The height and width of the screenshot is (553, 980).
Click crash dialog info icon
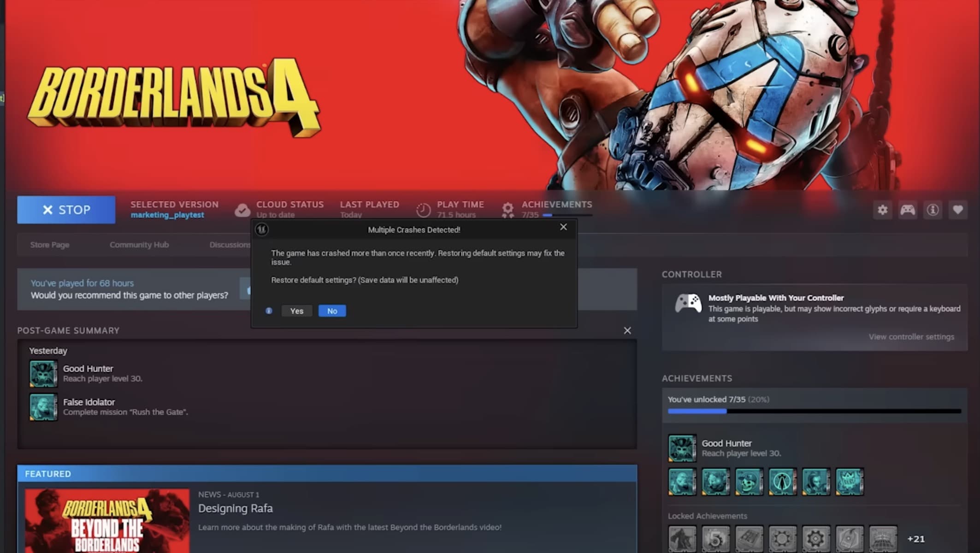coord(269,311)
